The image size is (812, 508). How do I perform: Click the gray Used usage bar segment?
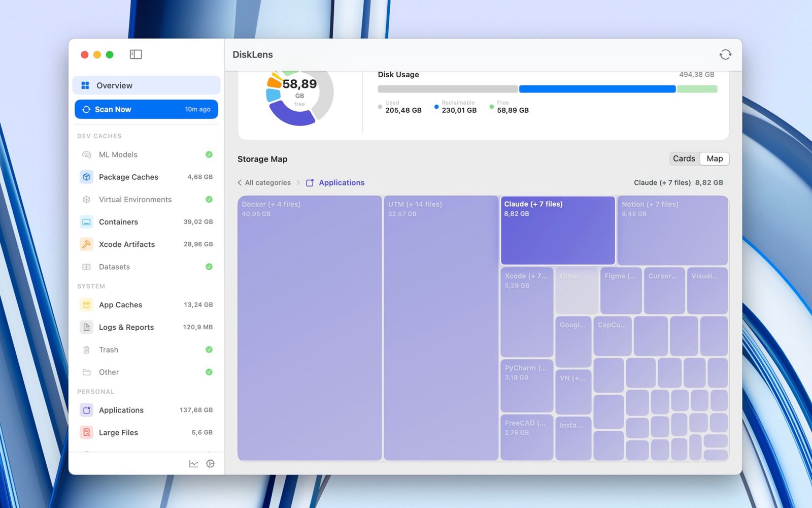pyautogui.click(x=448, y=89)
